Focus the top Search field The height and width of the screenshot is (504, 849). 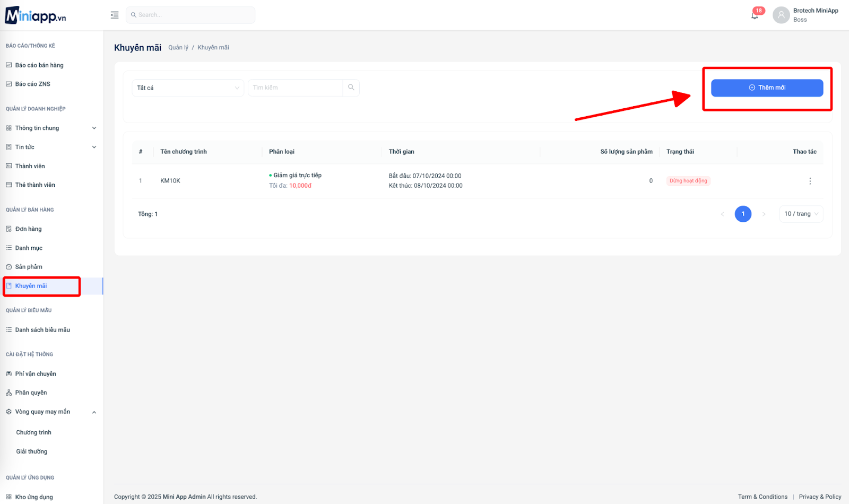190,15
